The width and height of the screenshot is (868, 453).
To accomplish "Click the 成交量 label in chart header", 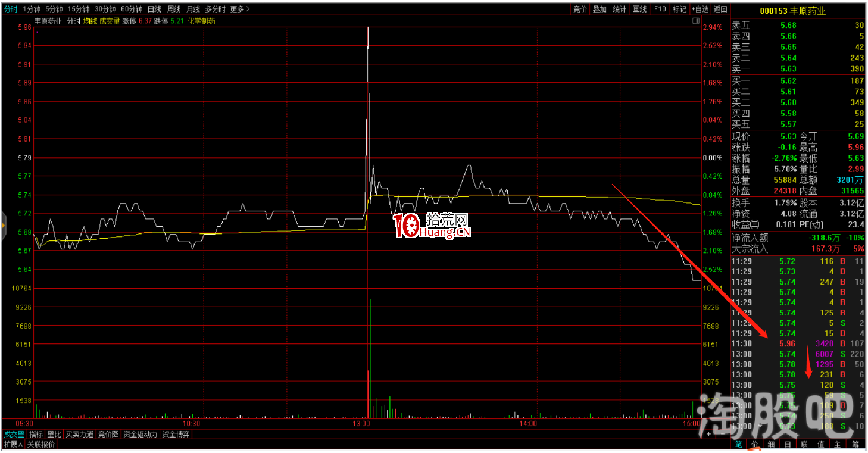I will click(110, 21).
